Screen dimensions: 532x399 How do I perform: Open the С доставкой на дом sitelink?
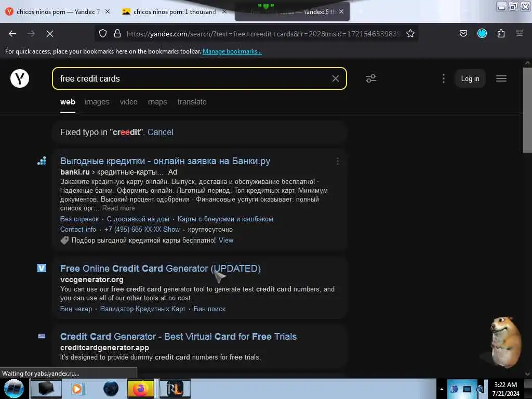138,219
